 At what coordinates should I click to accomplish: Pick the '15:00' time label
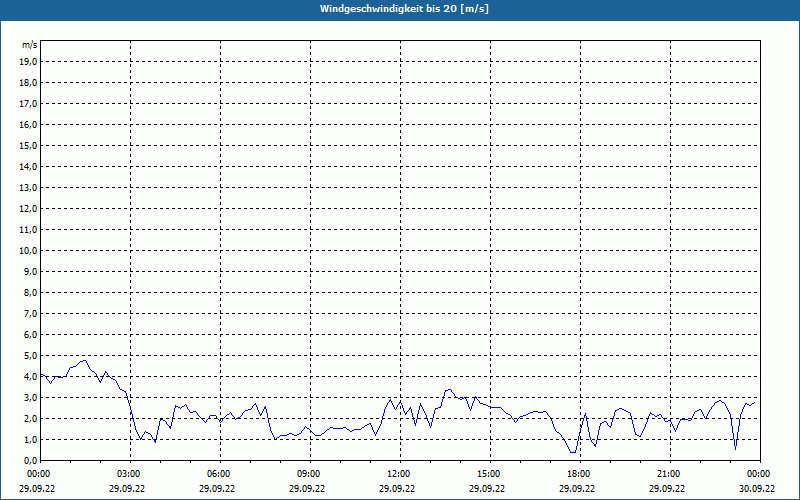(x=490, y=474)
